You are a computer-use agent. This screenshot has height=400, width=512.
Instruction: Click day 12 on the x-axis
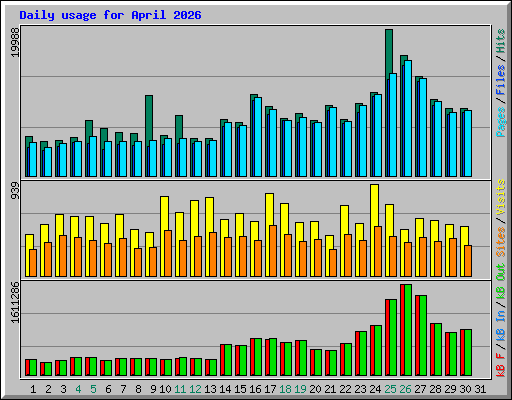195,389
